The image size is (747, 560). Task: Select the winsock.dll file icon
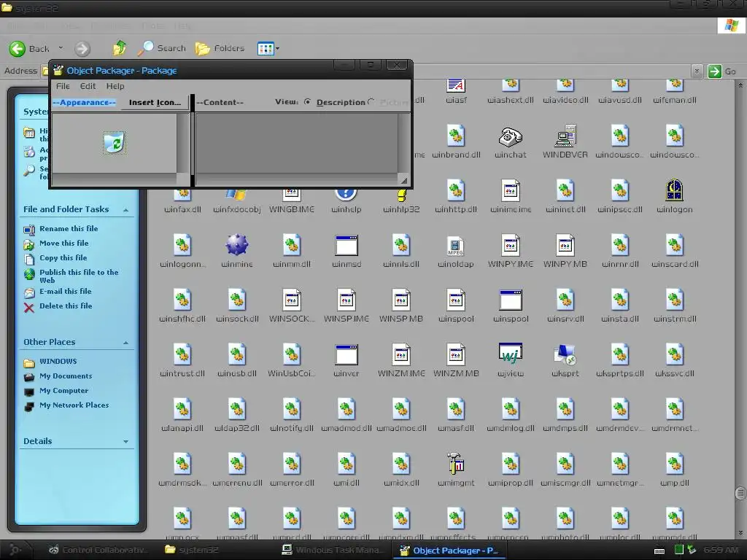237,300
